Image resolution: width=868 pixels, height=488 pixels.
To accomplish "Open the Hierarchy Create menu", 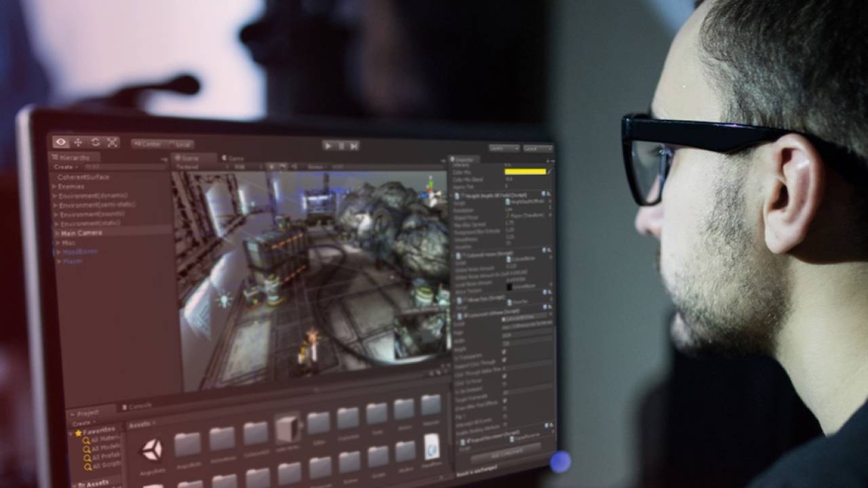I will (x=66, y=167).
